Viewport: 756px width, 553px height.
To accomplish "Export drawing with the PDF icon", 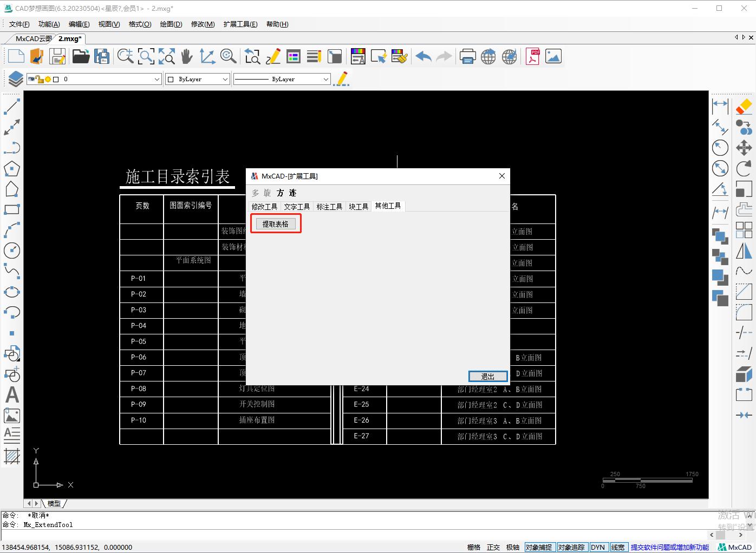I will [533, 56].
